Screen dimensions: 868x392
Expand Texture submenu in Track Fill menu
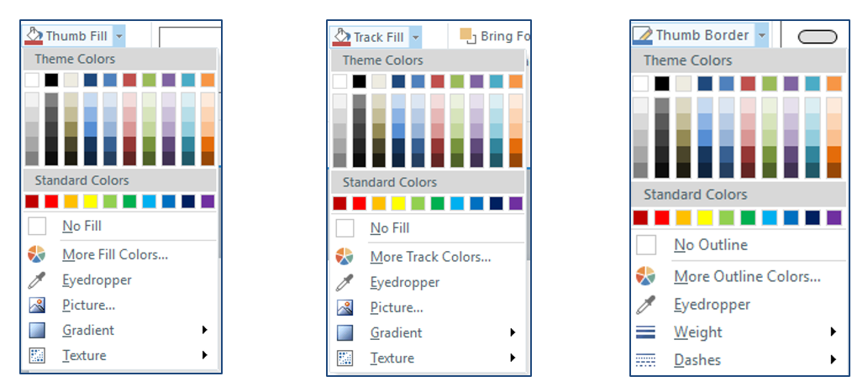click(513, 358)
